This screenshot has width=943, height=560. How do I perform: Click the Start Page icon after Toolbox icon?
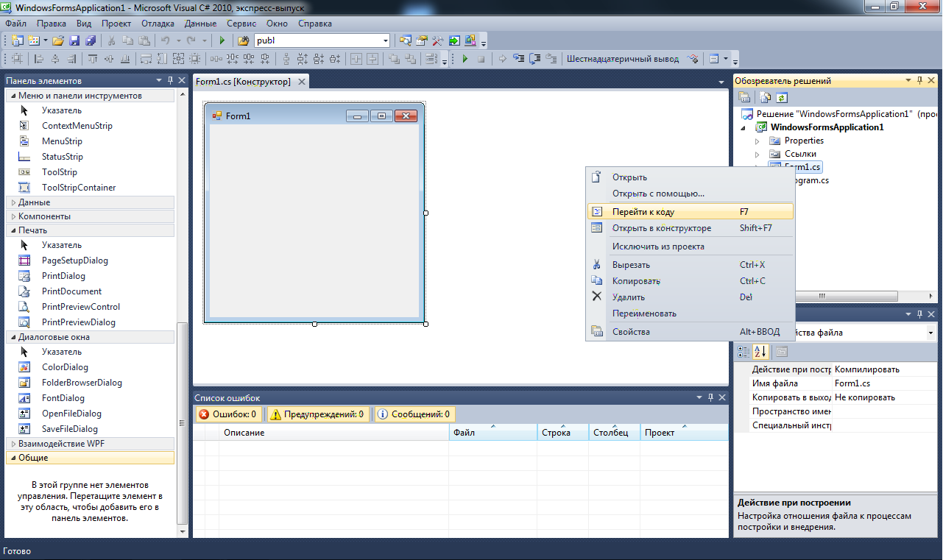coord(454,40)
